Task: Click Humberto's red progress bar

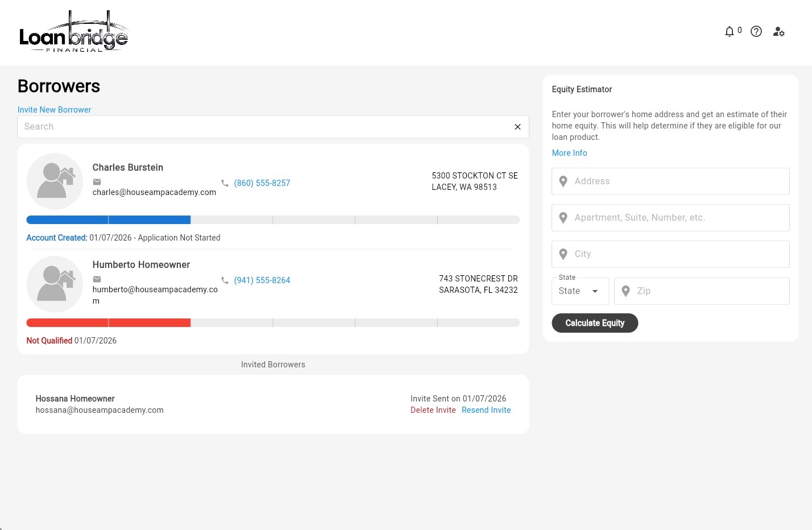Action: point(108,323)
